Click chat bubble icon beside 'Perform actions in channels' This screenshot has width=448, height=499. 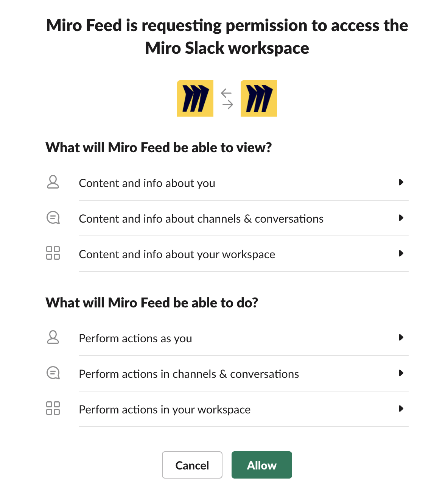(x=53, y=373)
